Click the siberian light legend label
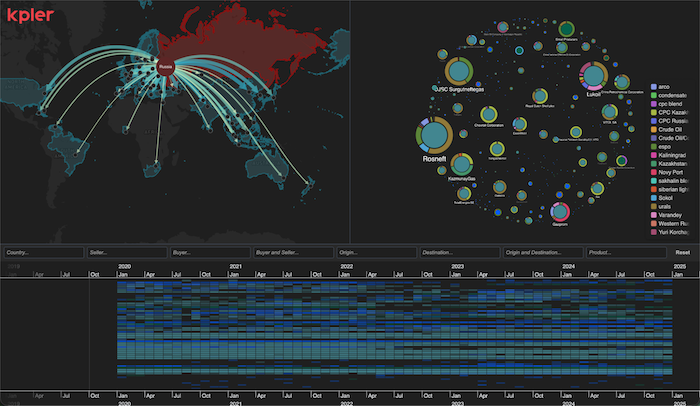The image size is (700, 406). (x=674, y=189)
